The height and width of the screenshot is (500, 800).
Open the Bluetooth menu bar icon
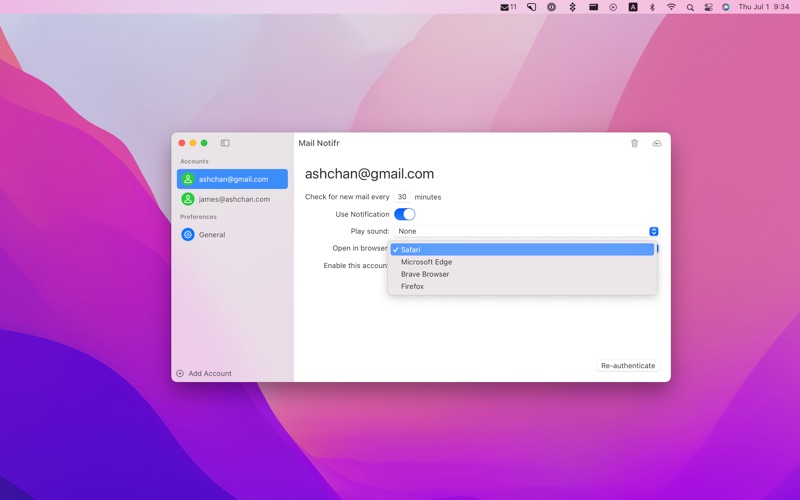coord(652,7)
